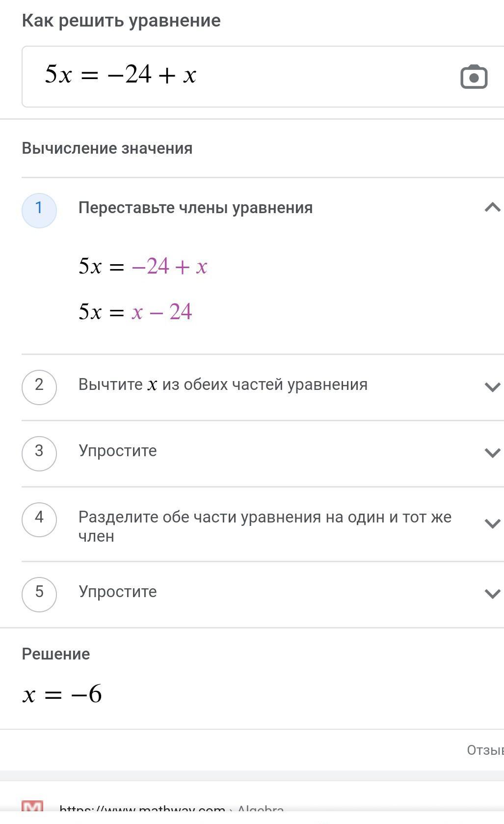Open the mathway.com search result link
Viewport: 504px width, 824px height.
point(172,808)
